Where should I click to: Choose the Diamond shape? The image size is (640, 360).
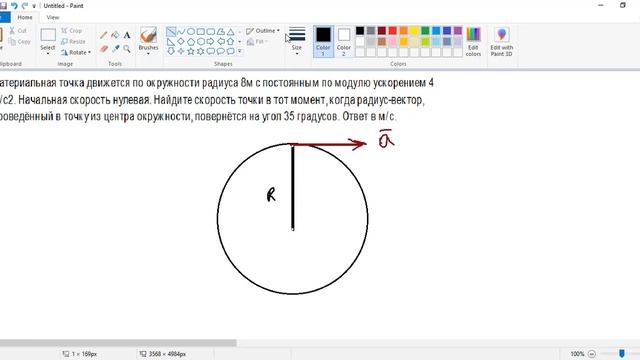click(181, 41)
